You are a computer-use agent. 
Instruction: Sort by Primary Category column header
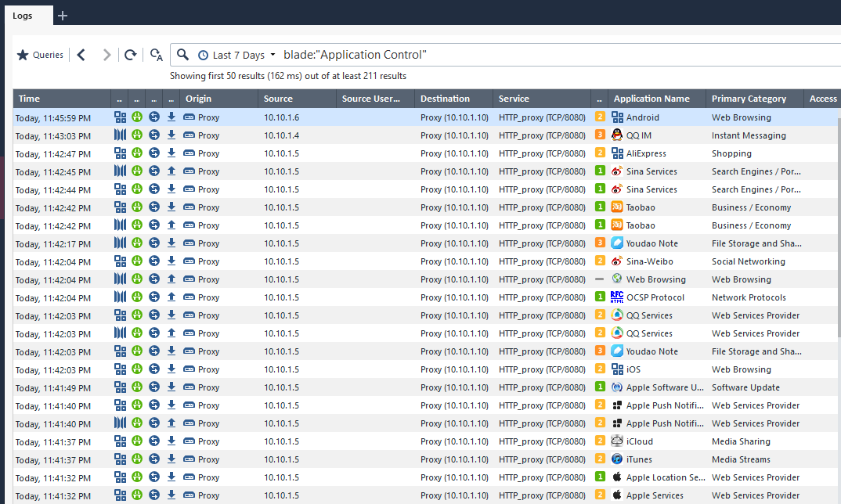pyautogui.click(x=754, y=99)
